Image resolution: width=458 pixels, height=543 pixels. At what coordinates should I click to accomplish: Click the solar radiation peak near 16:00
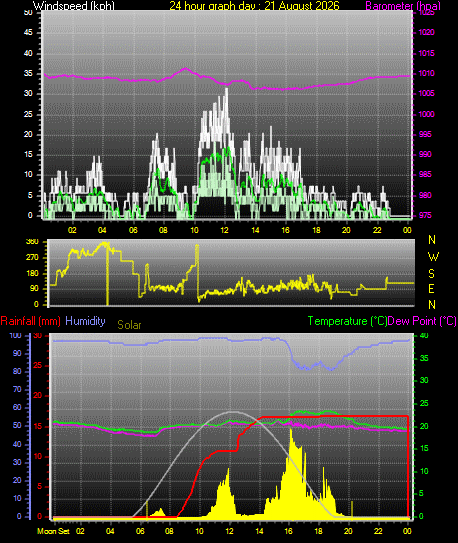291,429
